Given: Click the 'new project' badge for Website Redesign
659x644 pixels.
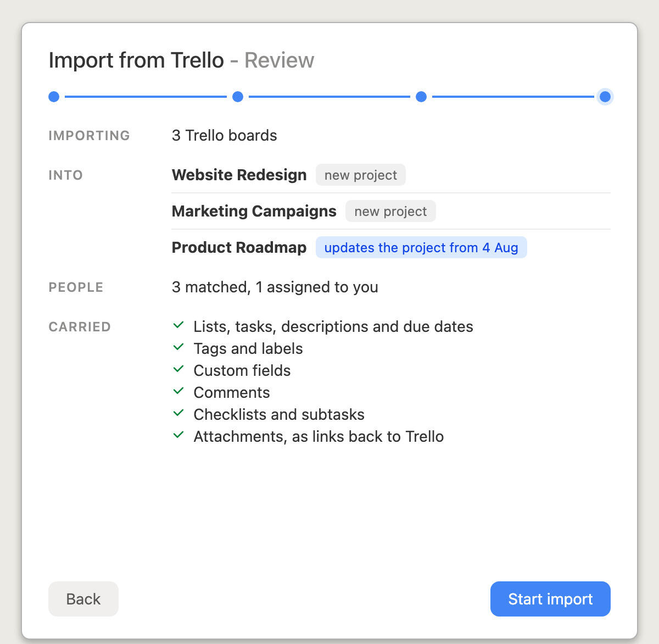Looking at the screenshot, I should click(x=361, y=175).
